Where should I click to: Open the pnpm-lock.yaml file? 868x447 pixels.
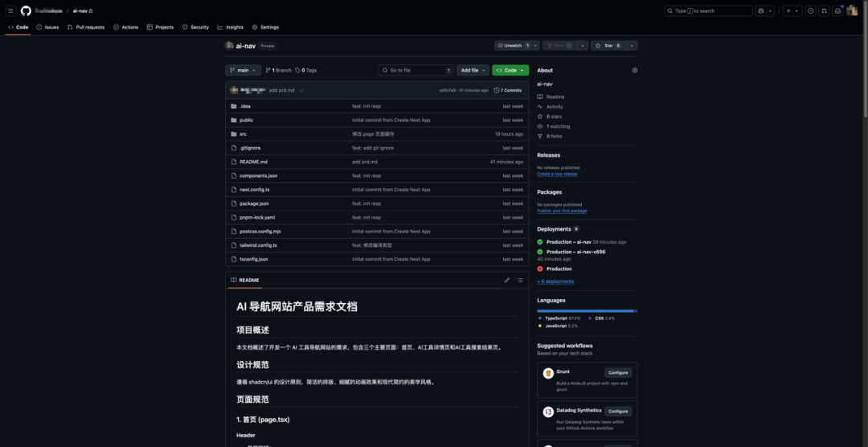(257, 217)
